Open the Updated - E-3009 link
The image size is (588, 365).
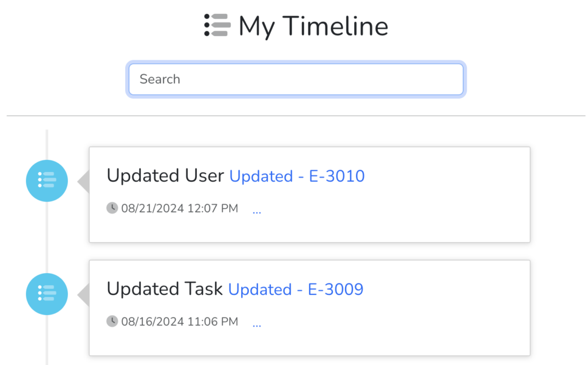tap(296, 289)
